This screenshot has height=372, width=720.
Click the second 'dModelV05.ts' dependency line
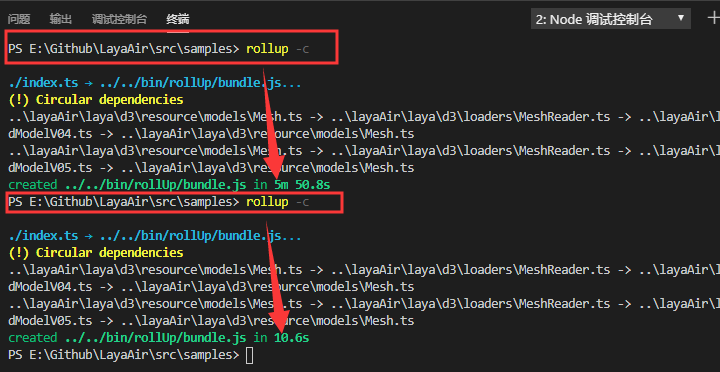click(x=211, y=321)
